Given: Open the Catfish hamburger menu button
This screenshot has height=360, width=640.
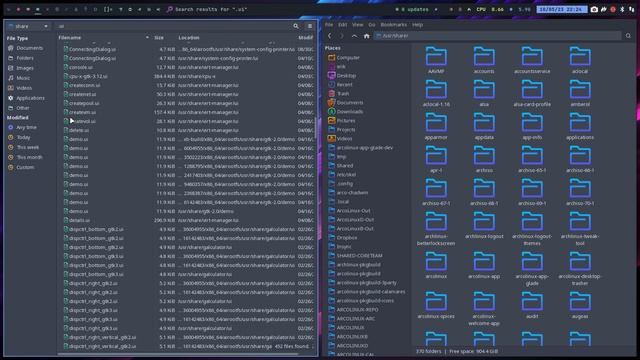Looking at the screenshot, I should tap(310, 26).
